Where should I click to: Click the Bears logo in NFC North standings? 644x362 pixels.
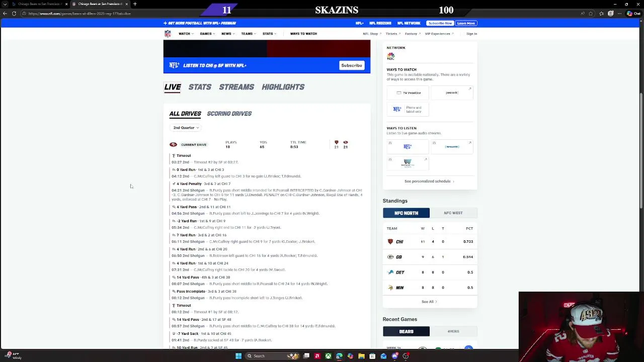click(x=390, y=242)
